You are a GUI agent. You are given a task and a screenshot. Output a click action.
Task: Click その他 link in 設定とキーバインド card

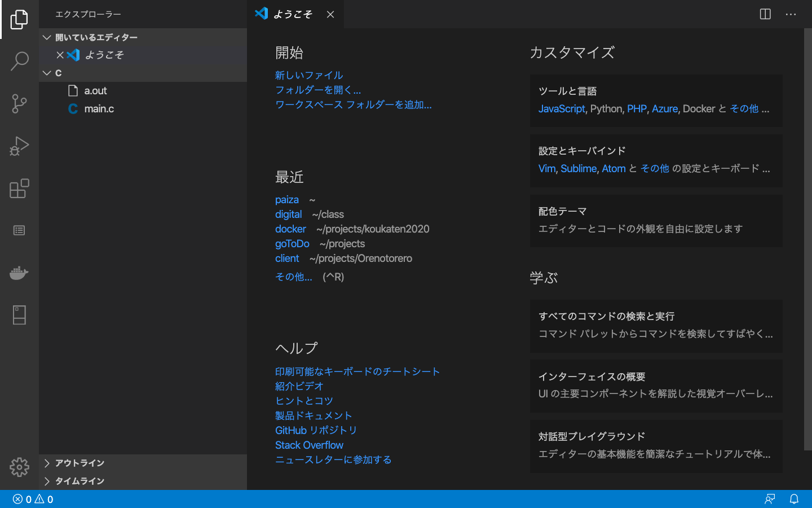tap(655, 168)
